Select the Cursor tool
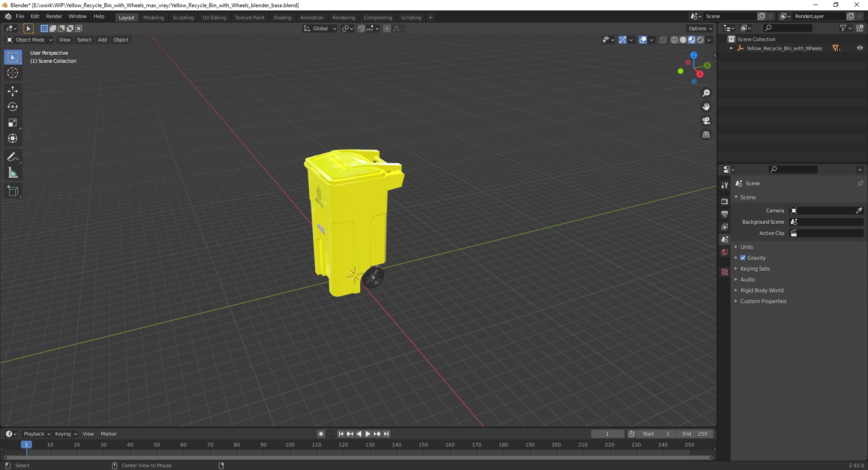 [x=13, y=73]
